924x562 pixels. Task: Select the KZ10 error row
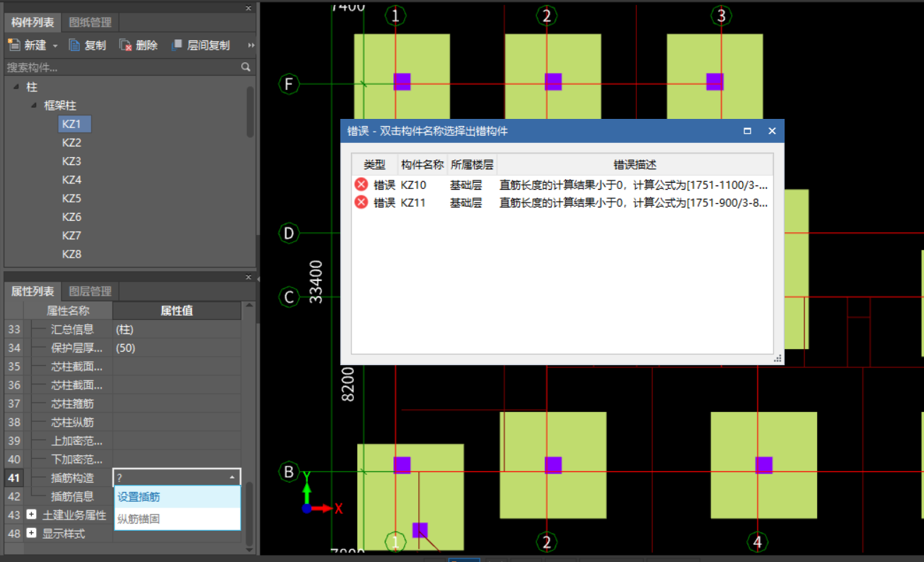(x=562, y=185)
